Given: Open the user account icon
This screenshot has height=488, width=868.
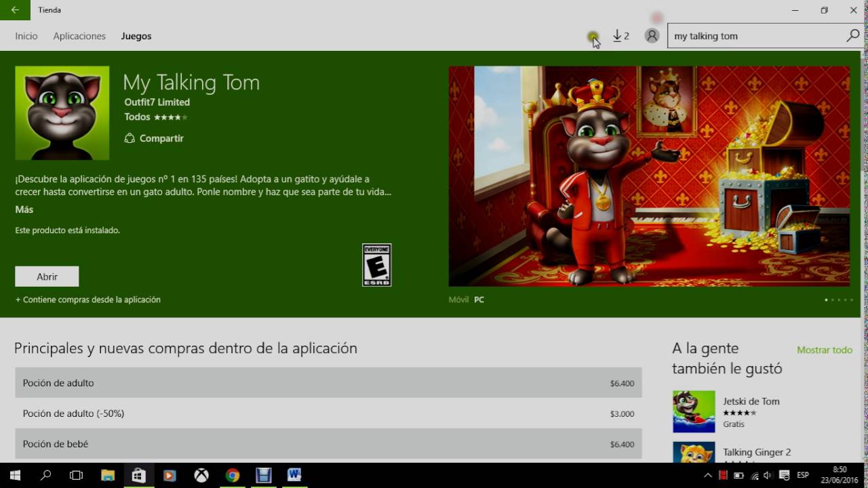Looking at the screenshot, I should (x=652, y=36).
